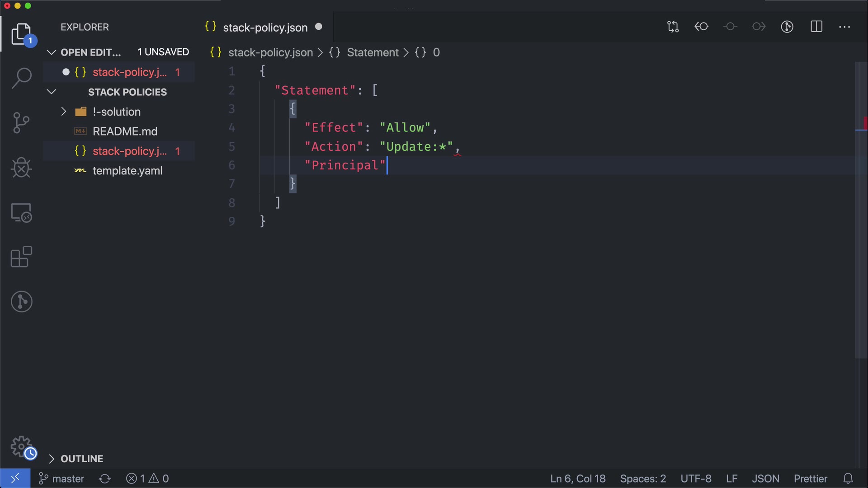The image size is (868, 488).
Task: Open the GitLens view in activity bar
Action: point(21,301)
